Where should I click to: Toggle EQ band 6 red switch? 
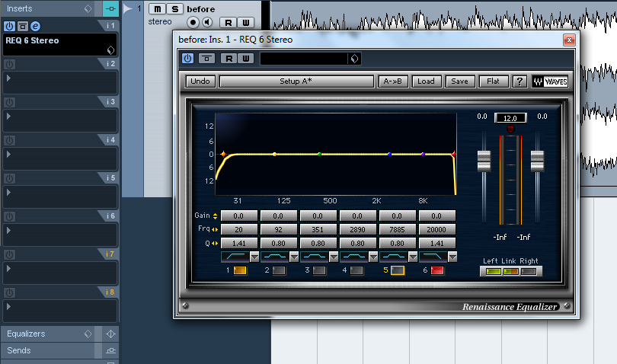coord(437,270)
